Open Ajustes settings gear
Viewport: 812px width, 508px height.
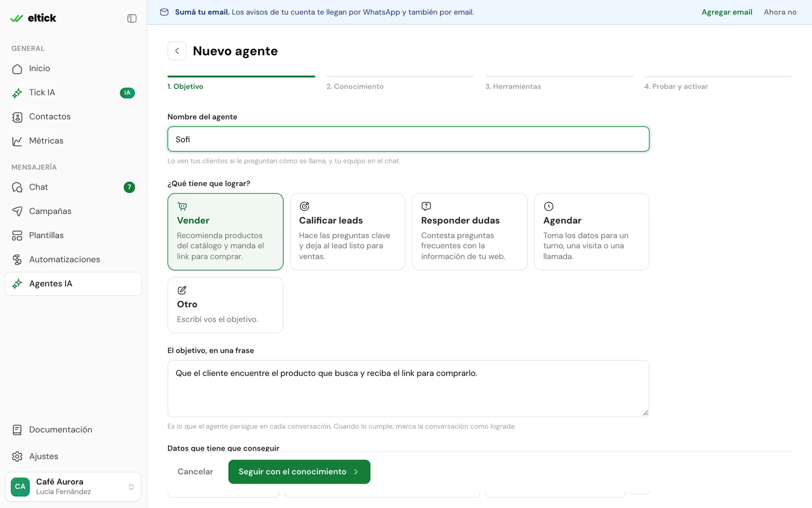pyautogui.click(x=17, y=457)
